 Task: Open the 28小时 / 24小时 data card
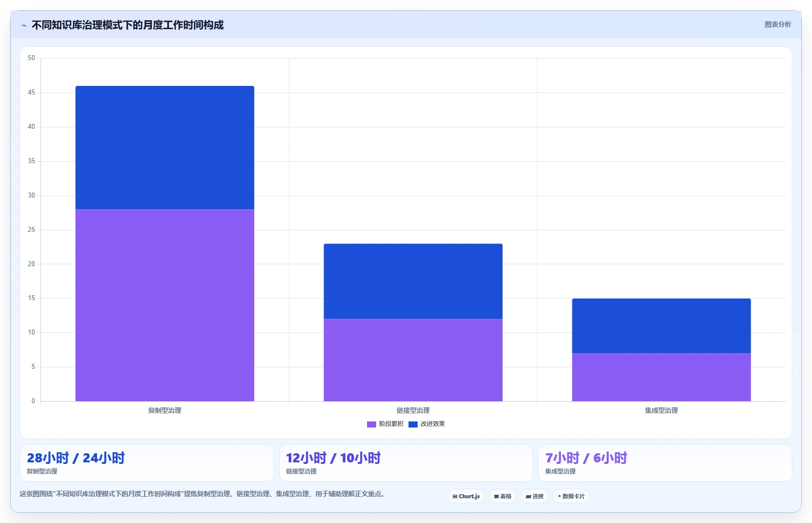pos(147,463)
